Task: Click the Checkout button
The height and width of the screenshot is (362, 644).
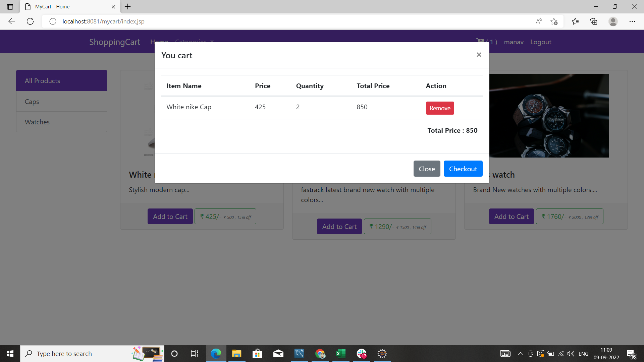Action: (x=463, y=169)
